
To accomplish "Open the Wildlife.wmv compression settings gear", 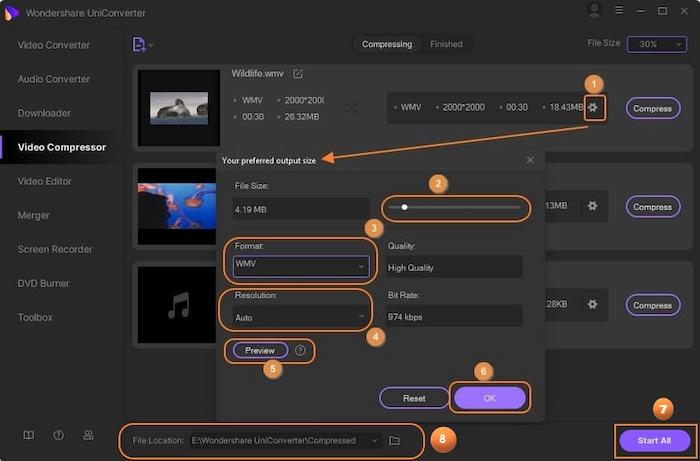I will click(592, 108).
